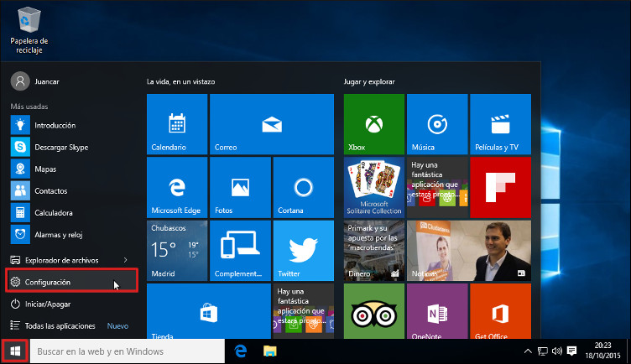Open the red Flipboard tile
This screenshot has height=364, width=631.
pyautogui.click(x=501, y=187)
